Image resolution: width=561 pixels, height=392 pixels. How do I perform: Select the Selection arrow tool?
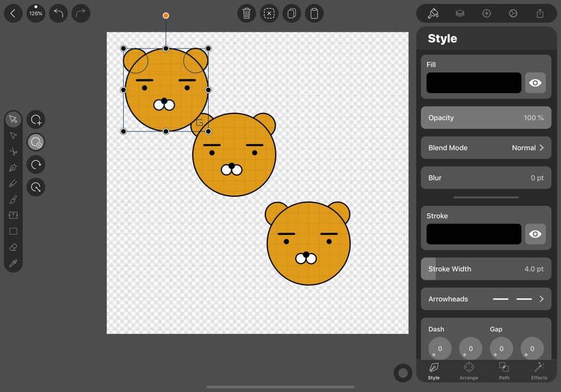click(13, 119)
